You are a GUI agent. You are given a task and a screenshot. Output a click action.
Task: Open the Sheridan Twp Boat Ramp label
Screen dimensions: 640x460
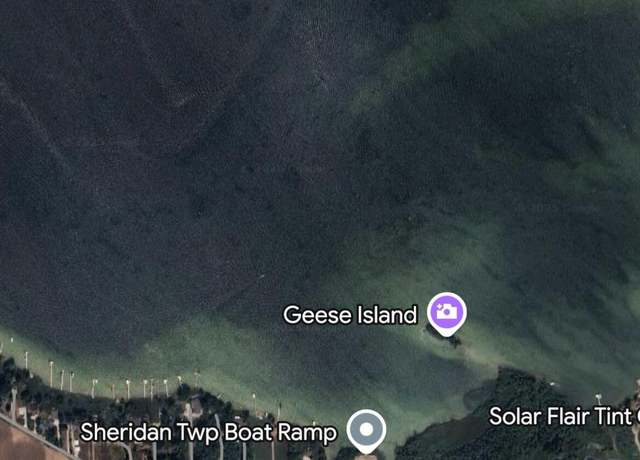coord(209,433)
